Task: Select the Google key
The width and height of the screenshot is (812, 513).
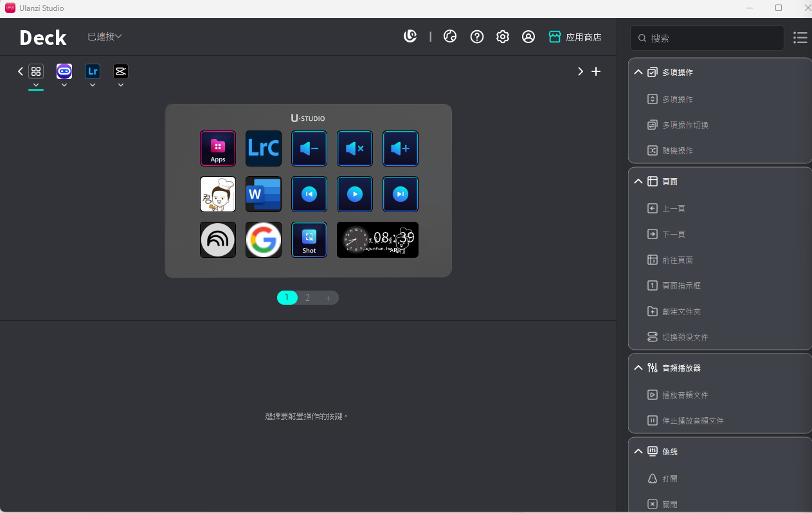Action: pyautogui.click(x=264, y=240)
